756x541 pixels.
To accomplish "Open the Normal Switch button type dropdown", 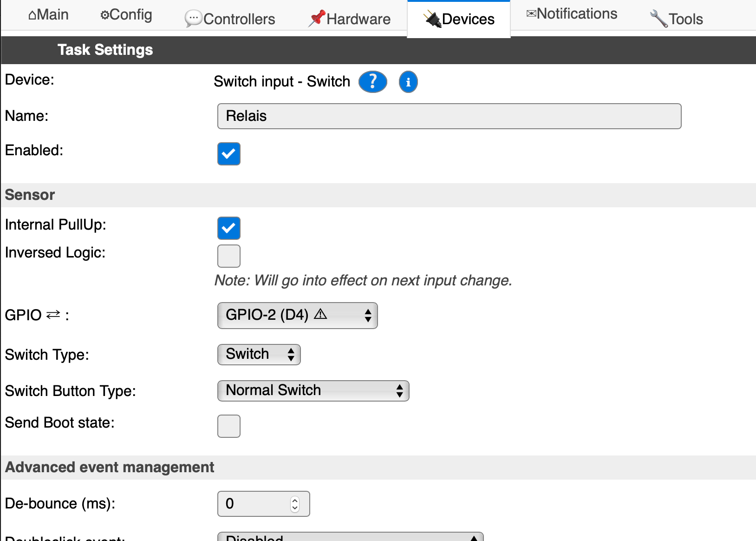I will coord(313,391).
